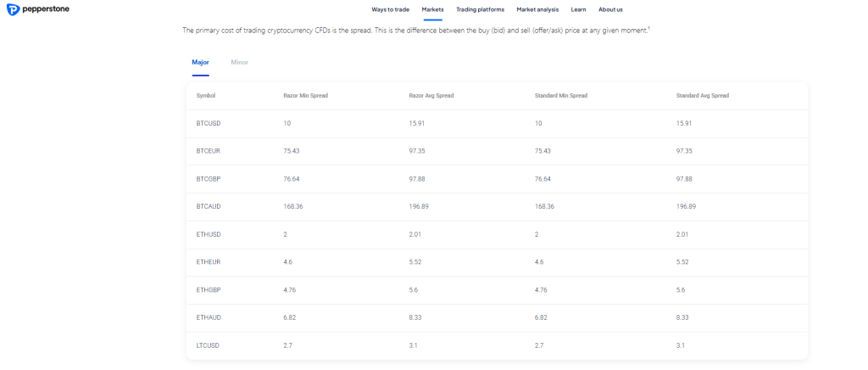Screen dimensions: 868x370
Task: Click ETHUSD Standard Min Spread value 2
Action: coord(537,234)
